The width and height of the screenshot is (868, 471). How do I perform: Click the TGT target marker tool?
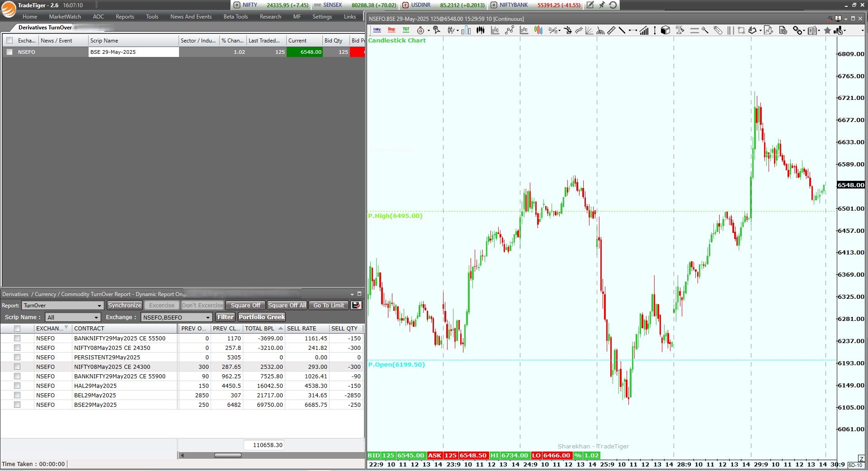(x=406, y=30)
